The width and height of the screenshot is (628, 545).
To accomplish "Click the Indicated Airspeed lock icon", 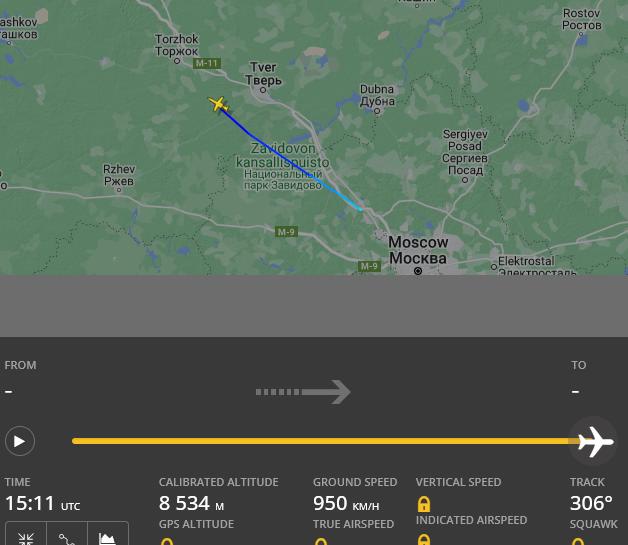I will tap(424, 539).
